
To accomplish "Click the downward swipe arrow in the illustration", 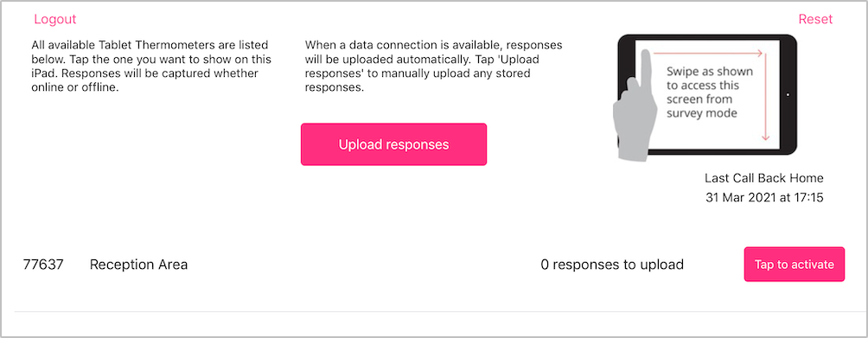I will 766,97.
